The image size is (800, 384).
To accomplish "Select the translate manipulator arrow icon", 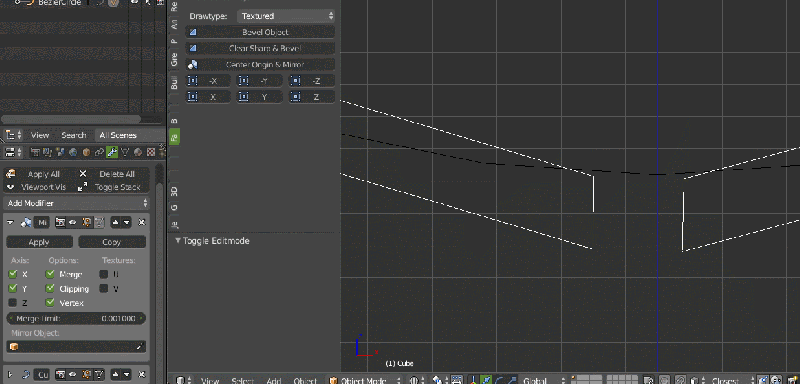I will pos(486,380).
